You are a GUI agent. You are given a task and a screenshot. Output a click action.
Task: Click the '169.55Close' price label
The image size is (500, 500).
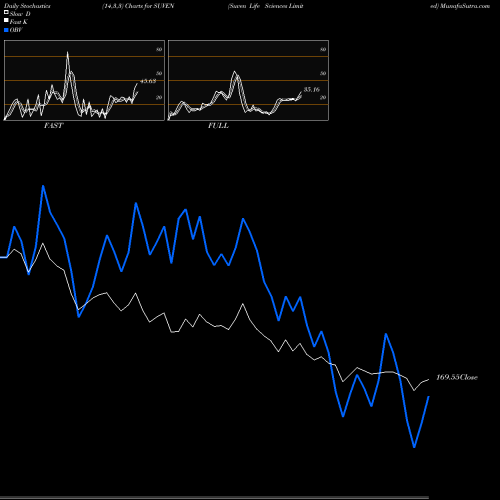click(457, 377)
